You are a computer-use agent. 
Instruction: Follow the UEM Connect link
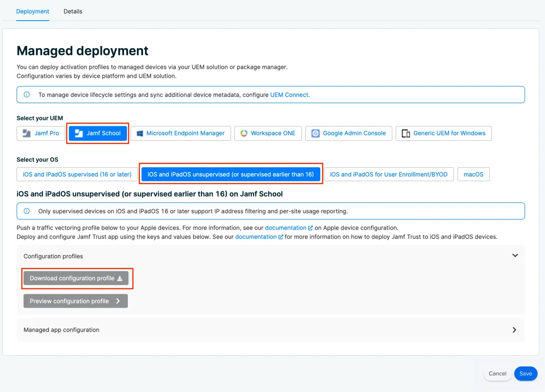point(289,95)
